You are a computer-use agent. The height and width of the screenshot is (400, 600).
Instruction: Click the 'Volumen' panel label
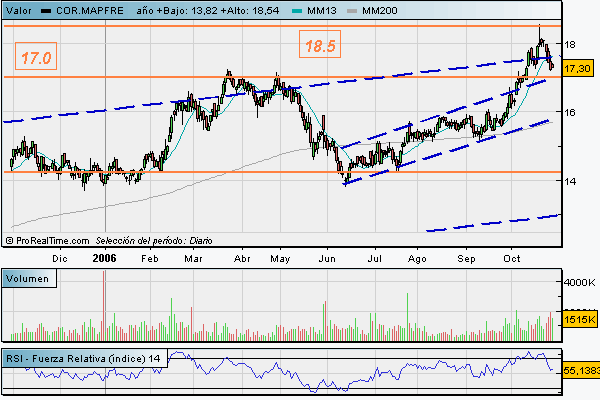pyautogui.click(x=28, y=278)
